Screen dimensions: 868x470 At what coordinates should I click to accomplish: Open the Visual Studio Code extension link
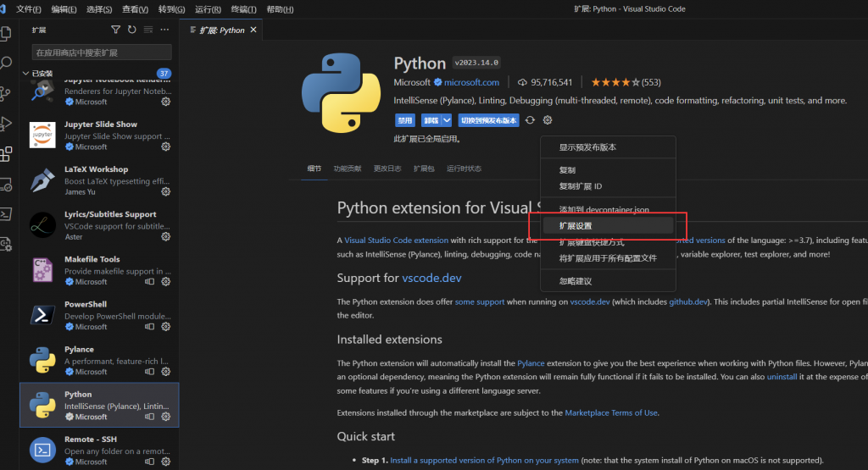pos(397,240)
